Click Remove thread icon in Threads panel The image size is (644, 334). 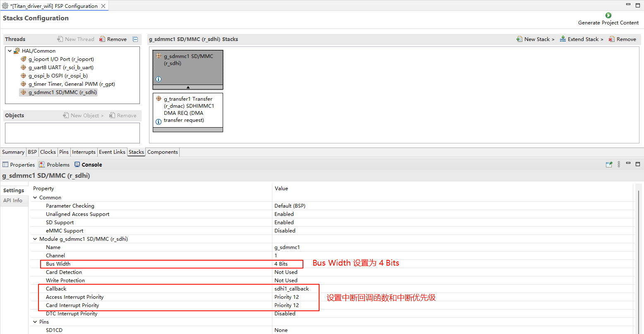pos(102,39)
